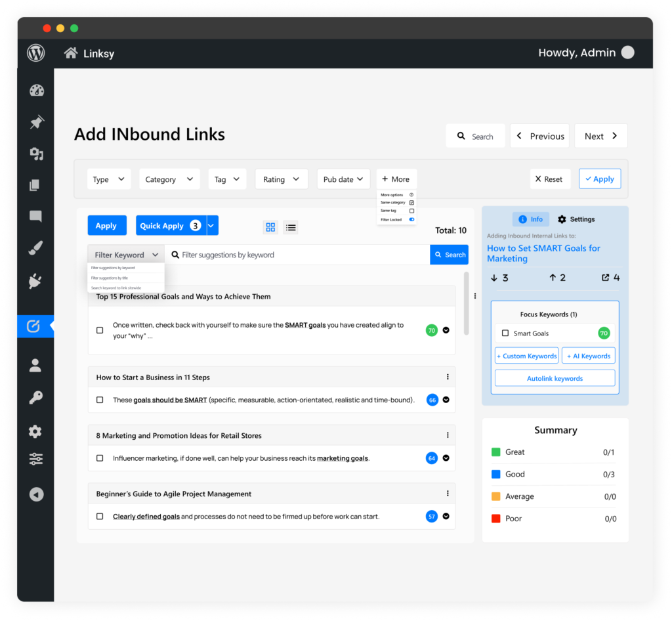Go to the Next post
672x621 pixels.
[x=601, y=136]
